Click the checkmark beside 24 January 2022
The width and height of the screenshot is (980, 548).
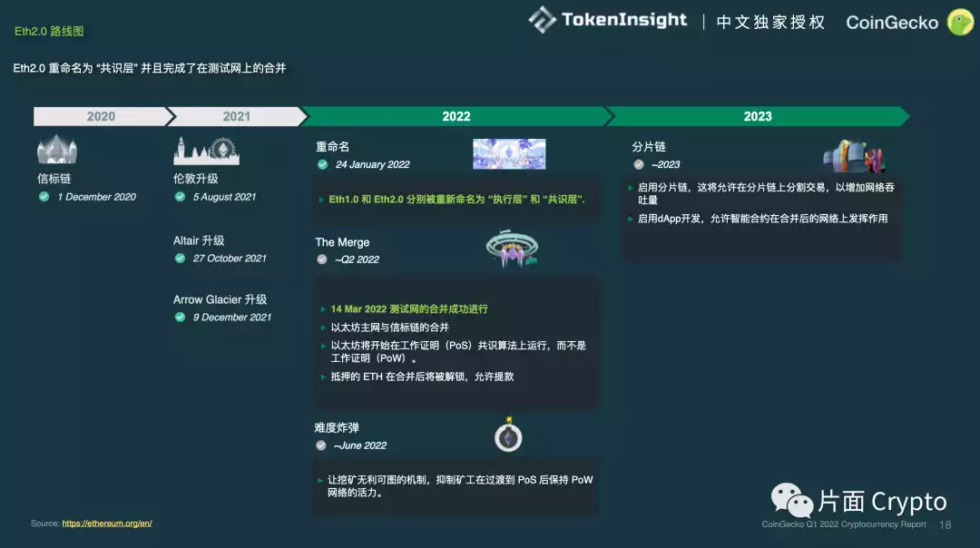(x=322, y=165)
